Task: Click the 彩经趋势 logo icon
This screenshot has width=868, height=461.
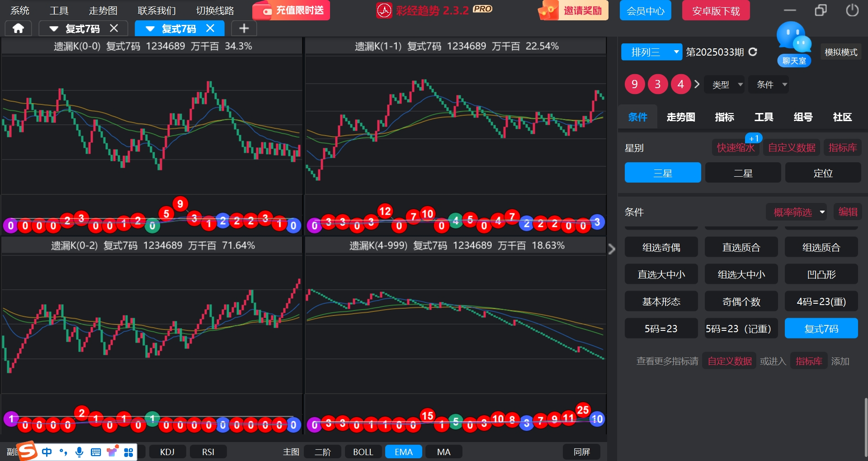Action: click(x=384, y=10)
